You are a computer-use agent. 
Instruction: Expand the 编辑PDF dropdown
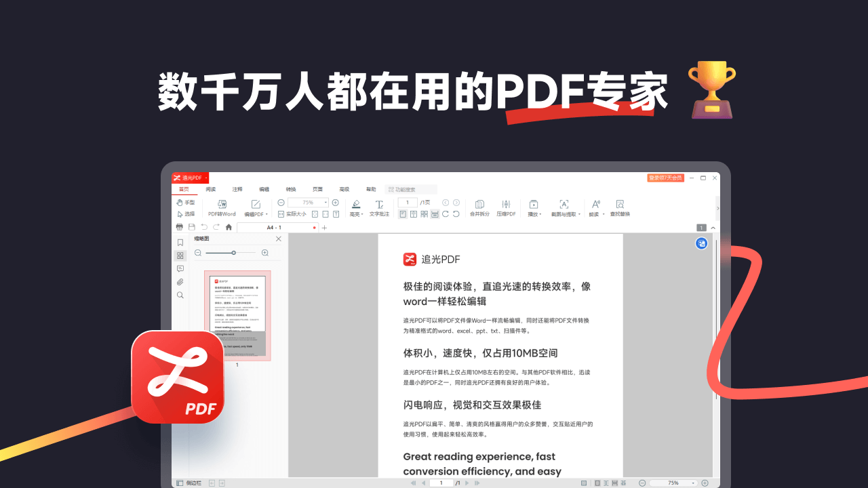point(267,214)
